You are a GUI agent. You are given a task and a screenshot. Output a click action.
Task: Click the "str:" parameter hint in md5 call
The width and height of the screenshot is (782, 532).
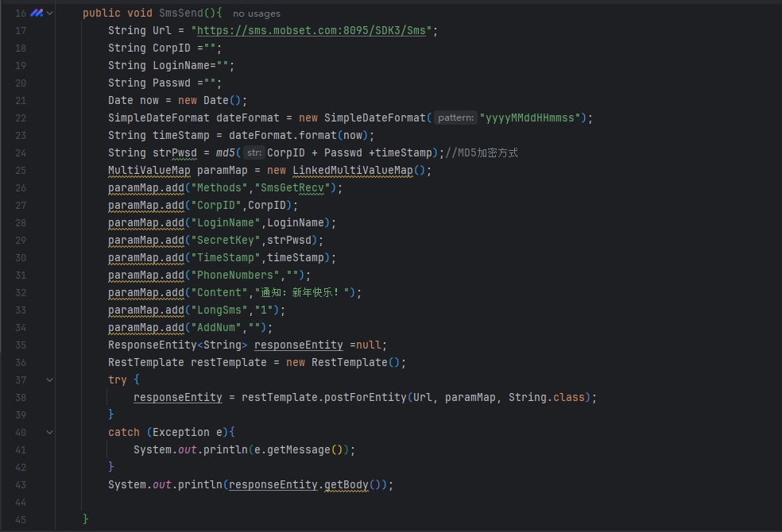254,153
